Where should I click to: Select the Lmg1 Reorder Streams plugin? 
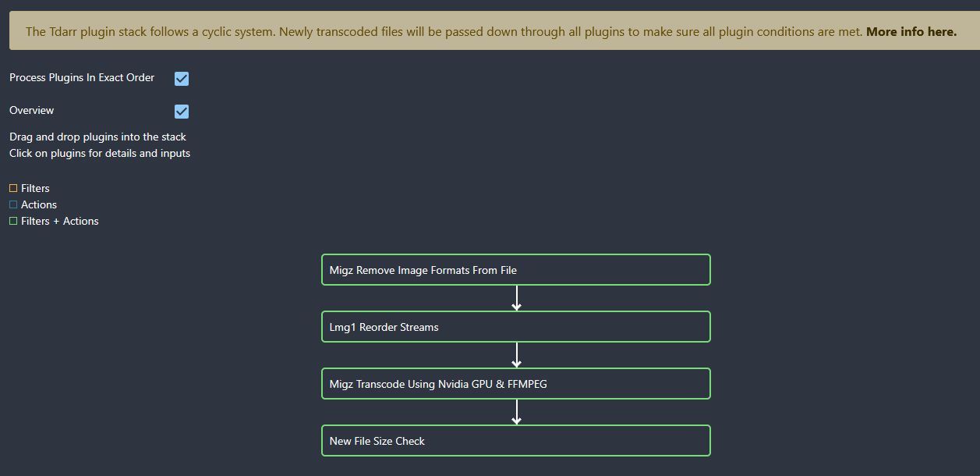pos(515,327)
